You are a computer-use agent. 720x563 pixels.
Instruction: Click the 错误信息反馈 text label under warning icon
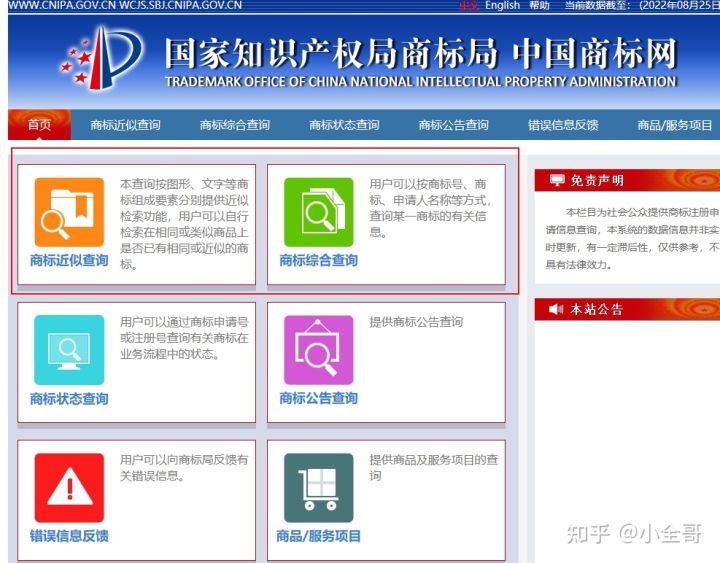coord(69,536)
